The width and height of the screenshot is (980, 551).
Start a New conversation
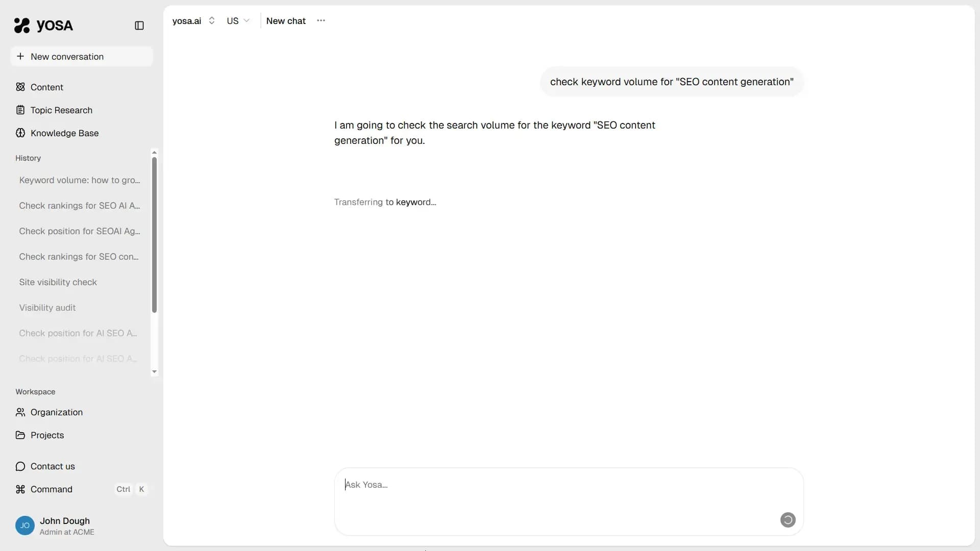coord(82,57)
